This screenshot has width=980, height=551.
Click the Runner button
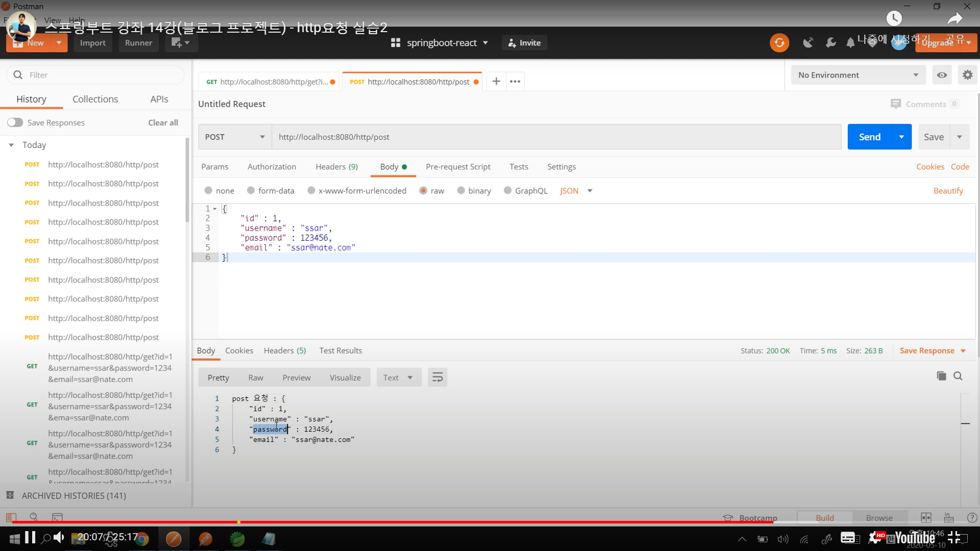(138, 43)
